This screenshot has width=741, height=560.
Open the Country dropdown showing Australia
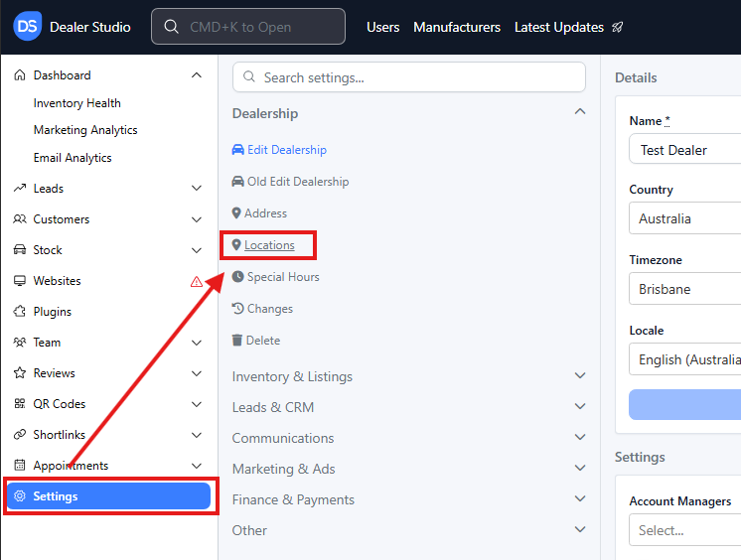coord(685,218)
